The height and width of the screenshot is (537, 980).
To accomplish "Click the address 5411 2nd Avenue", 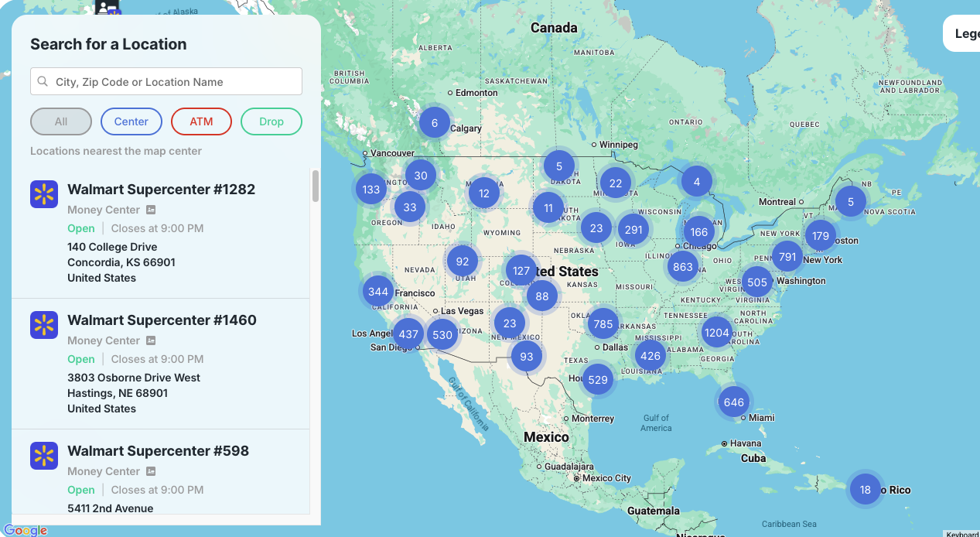I will pos(111,508).
